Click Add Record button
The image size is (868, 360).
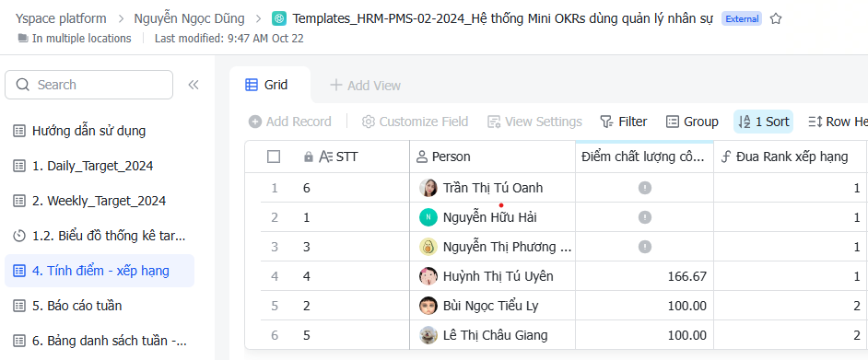(289, 122)
